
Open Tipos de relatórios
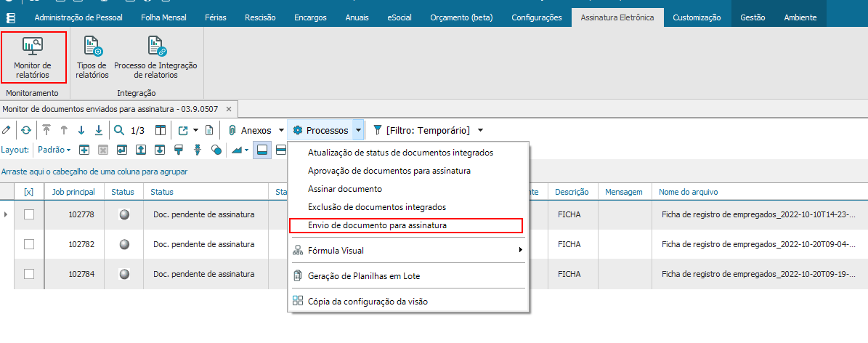(92, 57)
